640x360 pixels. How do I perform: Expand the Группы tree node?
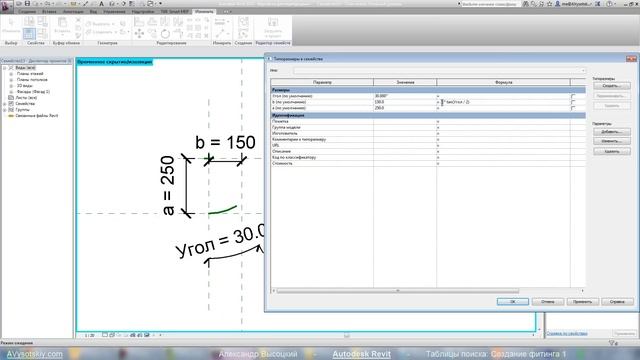(x=4, y=110)
